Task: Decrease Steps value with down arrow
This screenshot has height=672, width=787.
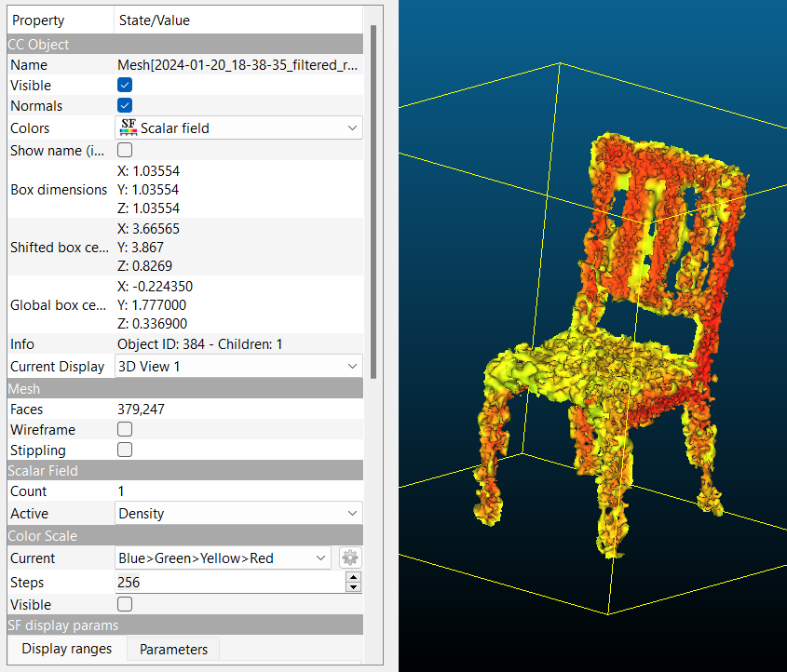Action: point(353,587)
